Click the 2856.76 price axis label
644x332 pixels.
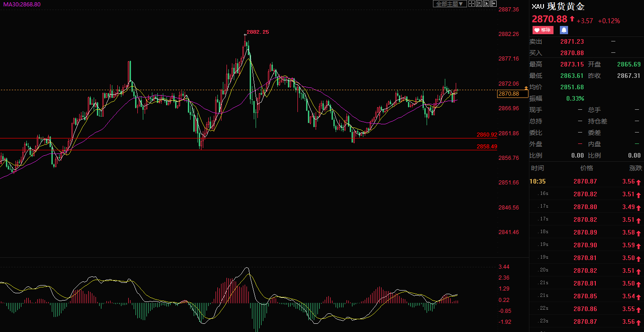pos(509,158)
